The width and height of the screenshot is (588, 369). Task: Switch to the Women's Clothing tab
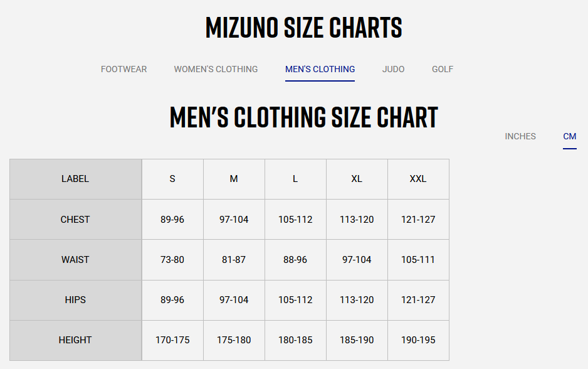click(216, 69)
